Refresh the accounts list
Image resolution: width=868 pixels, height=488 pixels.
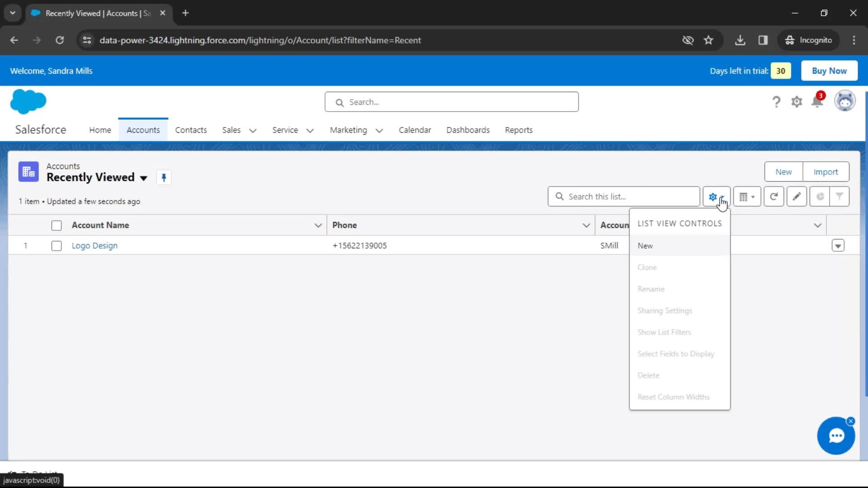point(774,197)
